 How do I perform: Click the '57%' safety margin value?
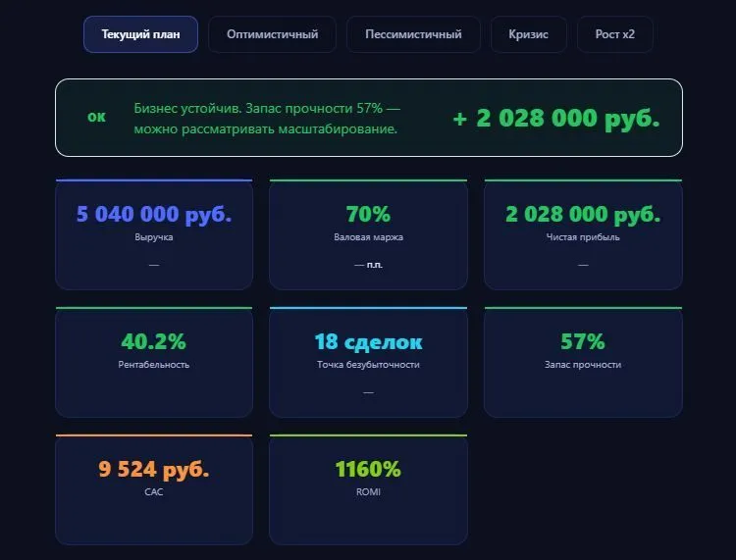coord(583,341)
